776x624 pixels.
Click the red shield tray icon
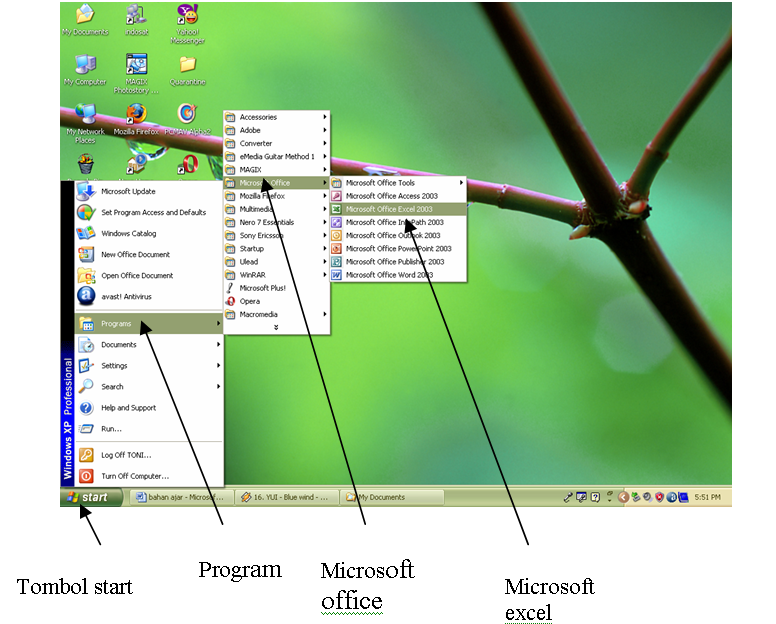point(659,497)
